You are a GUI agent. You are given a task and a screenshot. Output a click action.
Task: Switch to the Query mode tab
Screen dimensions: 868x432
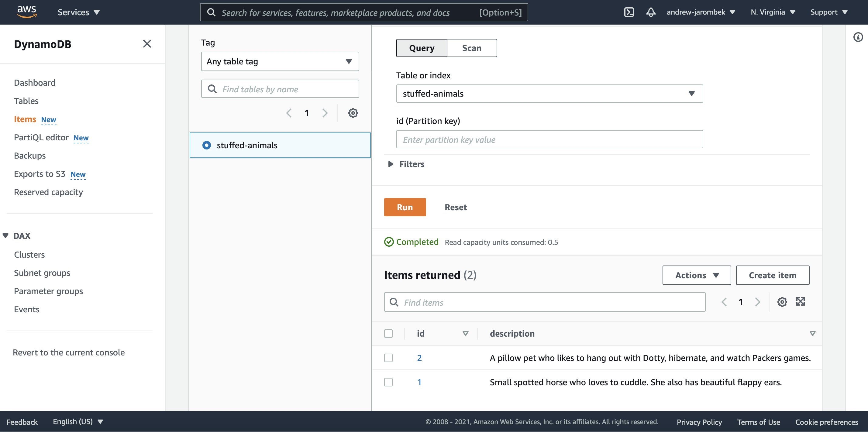tap(422, 48)
